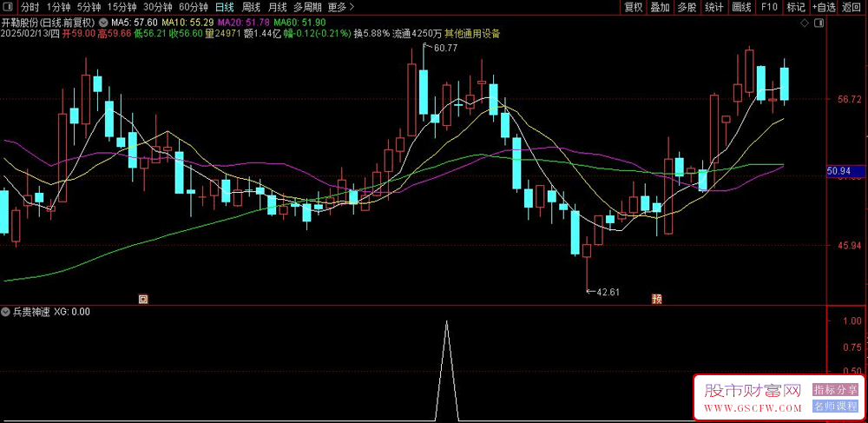Click the XG signal spike peak
The image size is (868, 423).
point(447,321)
